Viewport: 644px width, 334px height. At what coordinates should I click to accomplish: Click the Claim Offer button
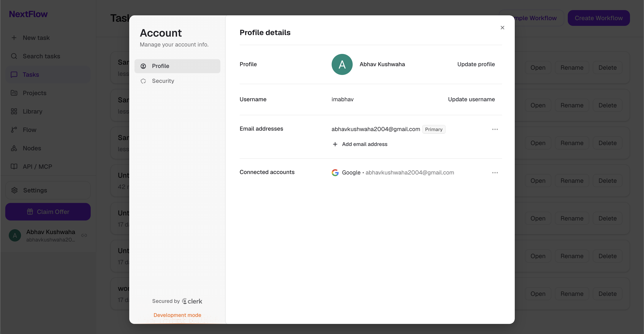click(x=48, y=212)
